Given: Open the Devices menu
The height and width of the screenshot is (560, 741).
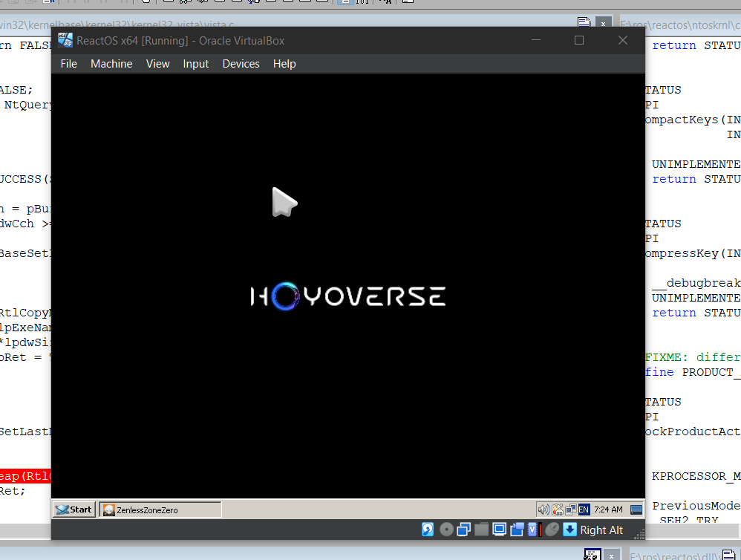Looking at the screenshot, I should tap(241, 64).
